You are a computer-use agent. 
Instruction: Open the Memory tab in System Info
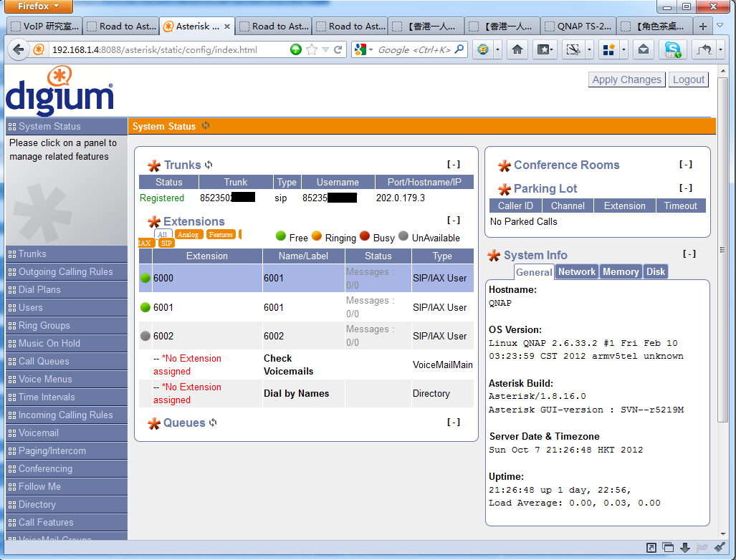(621, 271)
